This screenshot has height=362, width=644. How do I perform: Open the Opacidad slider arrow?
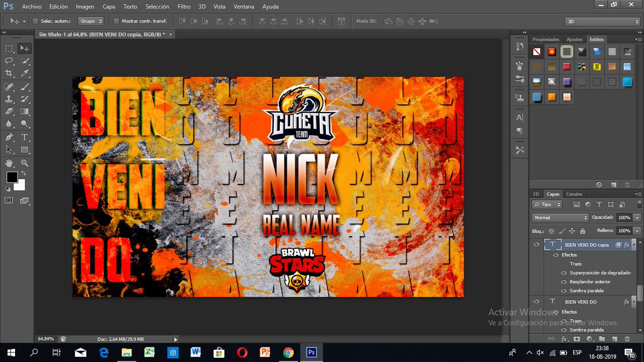(x=637, y=218)
